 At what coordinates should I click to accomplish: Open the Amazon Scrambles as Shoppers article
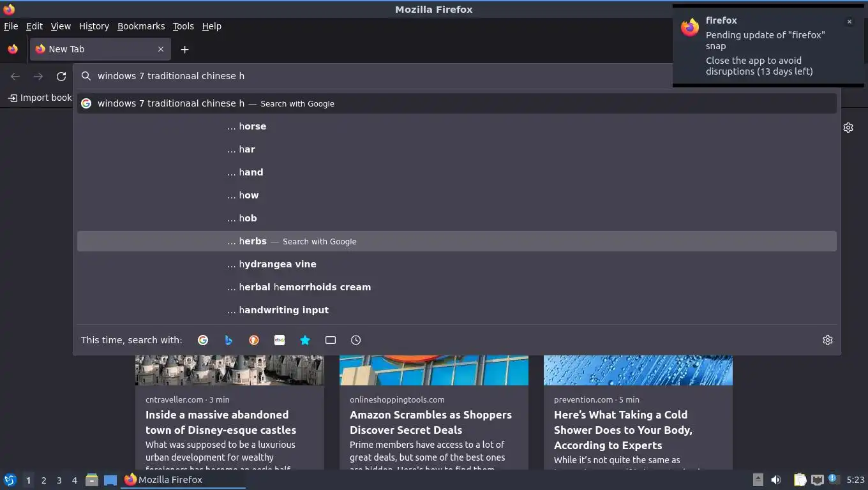pyautogui.click(x=431, y=422)
